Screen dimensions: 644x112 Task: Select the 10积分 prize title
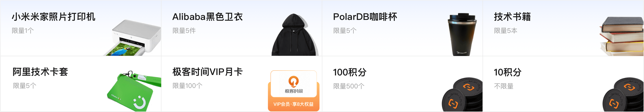[x=507, y=72]
